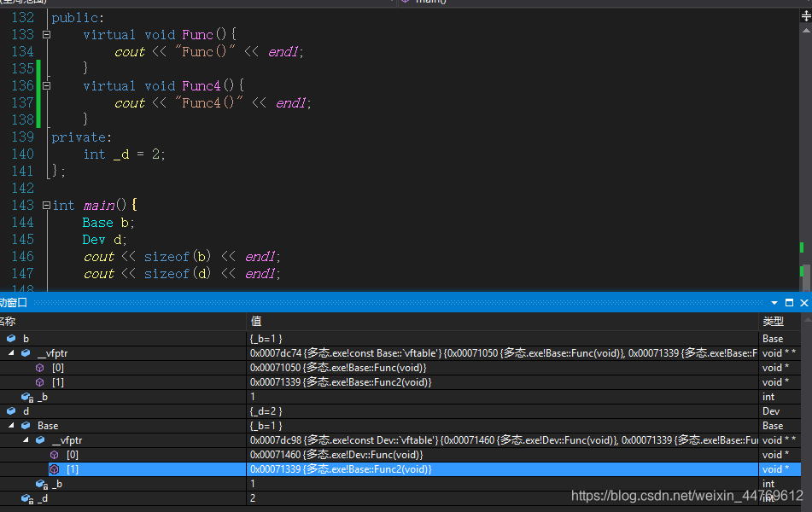Select the variable d object icon
The image size is (812, 512).
pos(11,411)
